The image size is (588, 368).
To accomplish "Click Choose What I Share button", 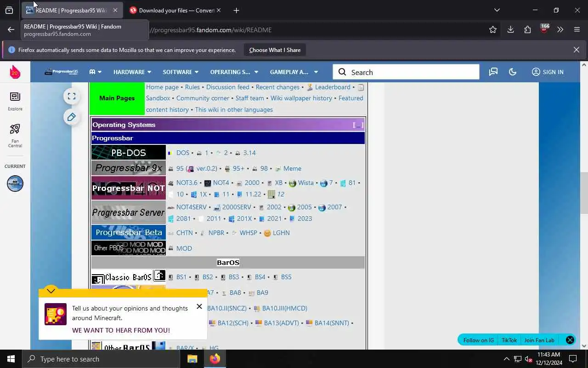I will click(x=275, y=50).
